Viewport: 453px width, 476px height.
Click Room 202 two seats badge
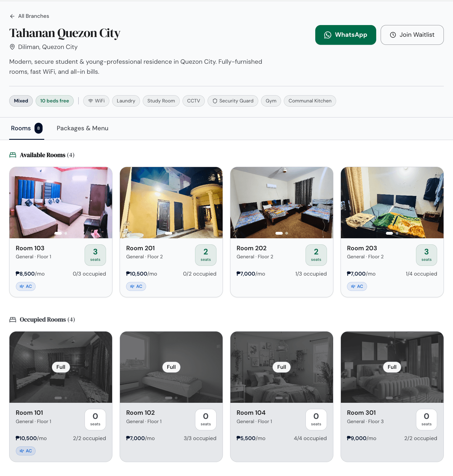316,255
